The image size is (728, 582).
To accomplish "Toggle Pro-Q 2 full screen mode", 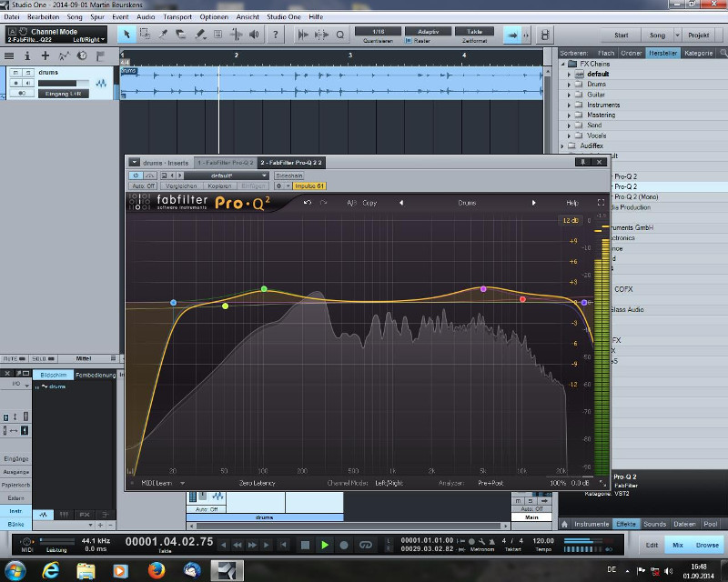I will pos(601,203).
